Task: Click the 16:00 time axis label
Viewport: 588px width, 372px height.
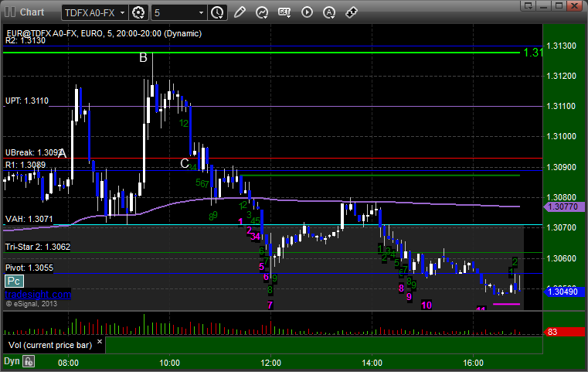Action: pos(473,363)
